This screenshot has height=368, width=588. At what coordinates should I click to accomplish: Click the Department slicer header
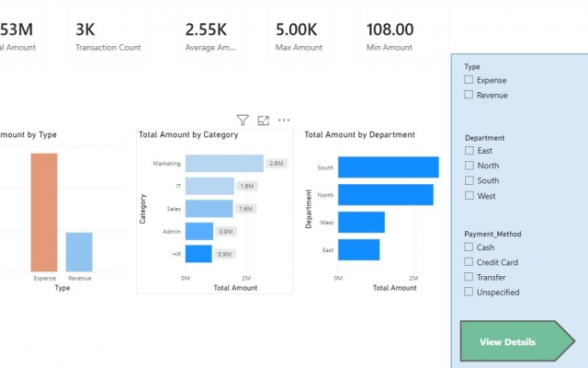coord(484,138)
